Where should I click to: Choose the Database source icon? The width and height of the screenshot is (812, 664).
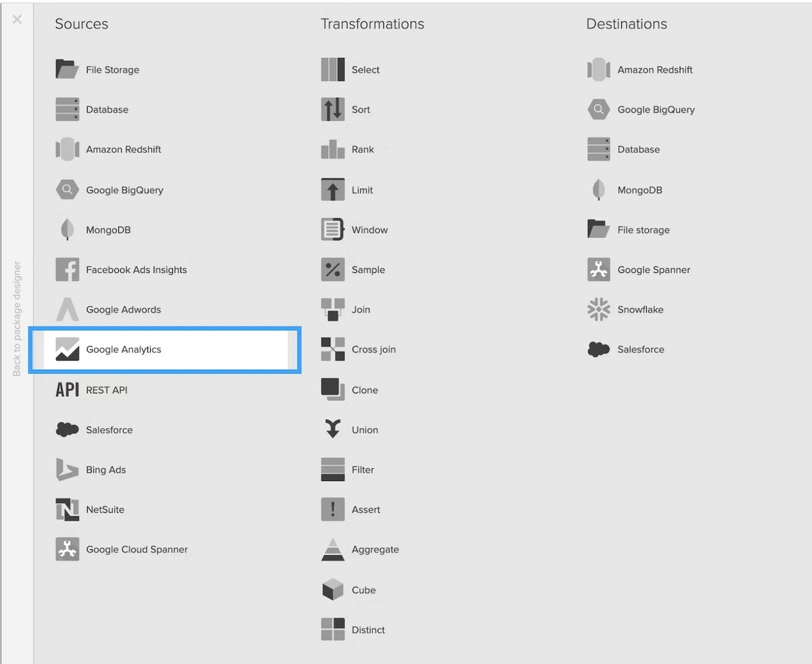pyautogui.click(x=67, y=110)
